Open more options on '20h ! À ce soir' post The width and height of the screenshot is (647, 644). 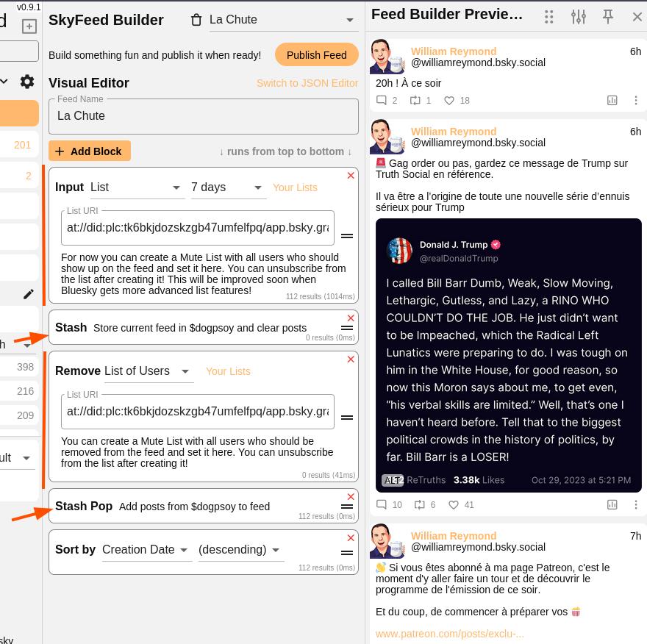tap(636, 100)
